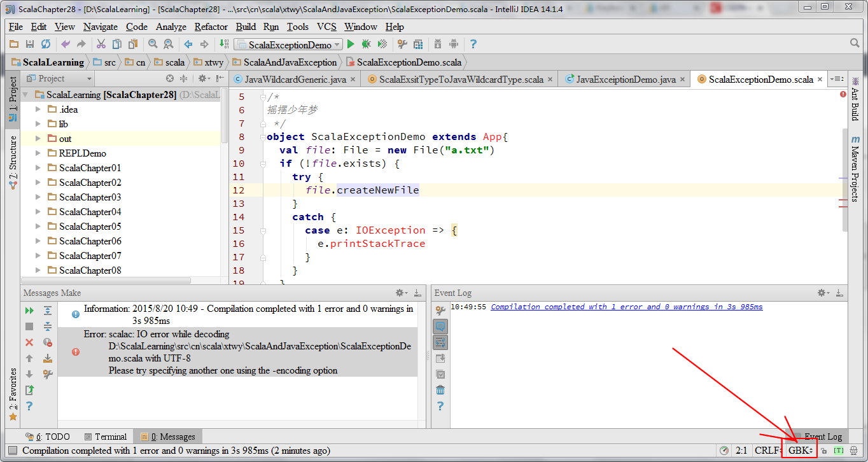Open the Refactor menu
The height and width of the screenshot is (462, 868).
(211, 27)
